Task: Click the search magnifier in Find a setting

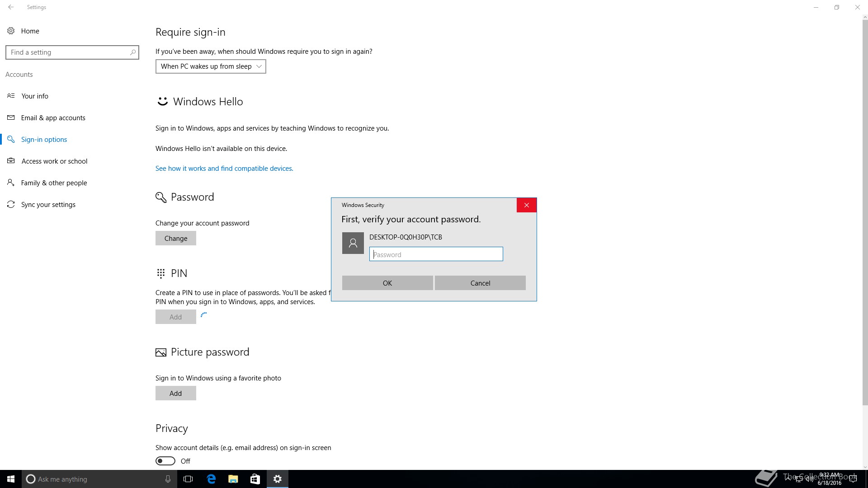Action: pos(132,52)
